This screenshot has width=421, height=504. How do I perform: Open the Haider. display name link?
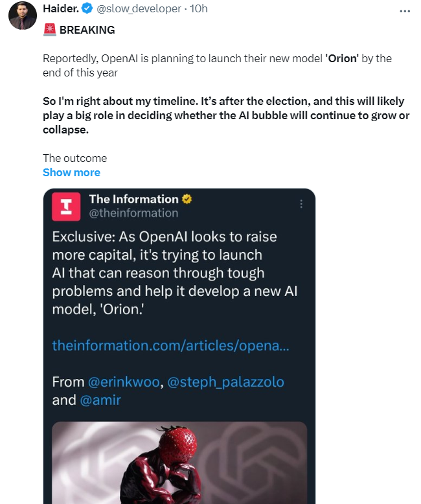pyautogui.click(x=60, y=8)
